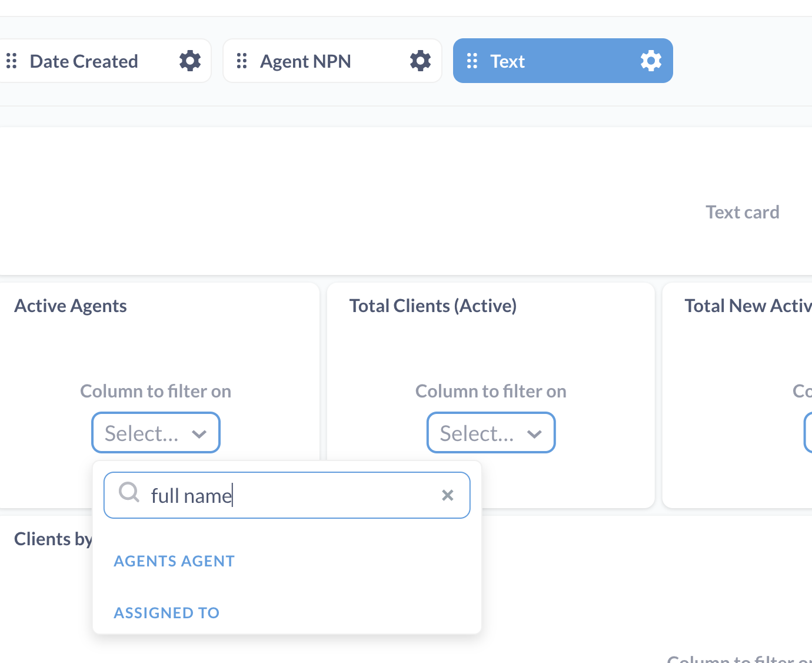Open settings gear on Text filter
The height and width of the screenshot is (663, 812).
tap(651, 61)
